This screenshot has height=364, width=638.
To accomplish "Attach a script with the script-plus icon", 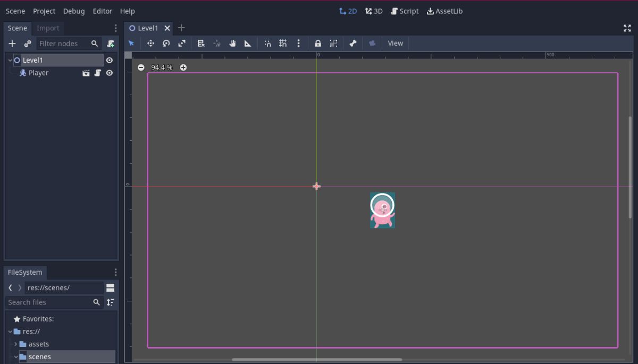I will 111,44.
